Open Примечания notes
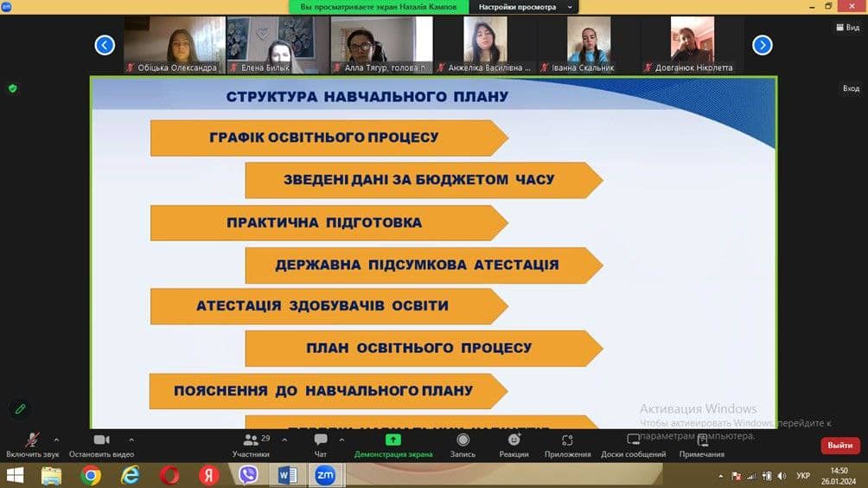 (x=701, y=445)
